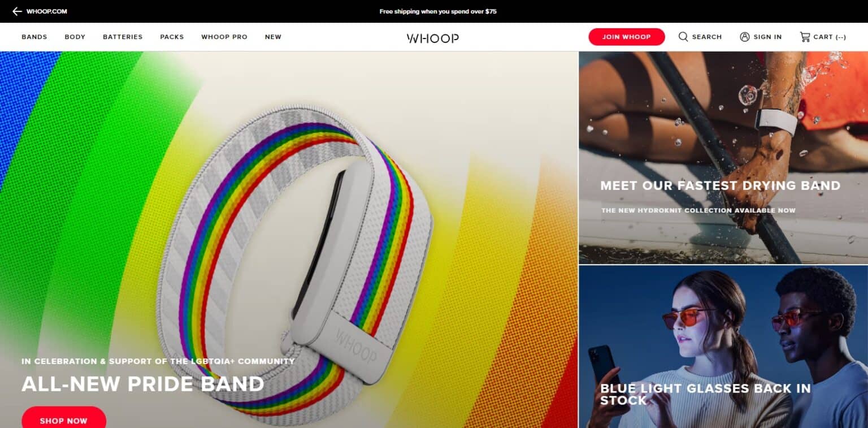Click the magnifying glass search icon
Image resolution: width=868 pixels, height=428 pixels.
[x=683, y=37]
